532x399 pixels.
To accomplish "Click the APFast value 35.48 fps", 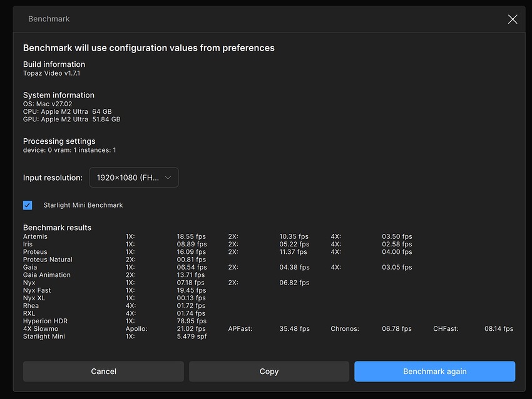I will pos(295,329).
